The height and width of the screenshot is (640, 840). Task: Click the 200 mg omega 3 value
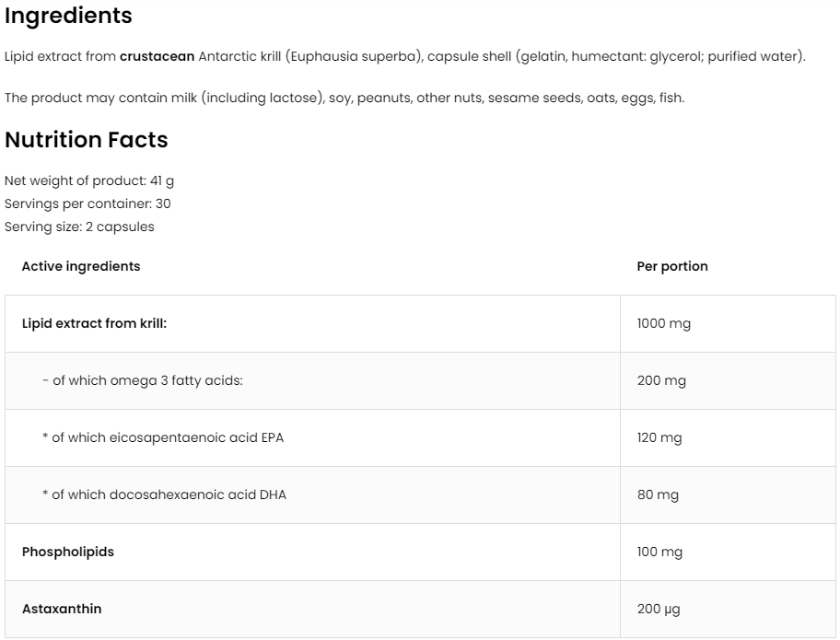661,381
